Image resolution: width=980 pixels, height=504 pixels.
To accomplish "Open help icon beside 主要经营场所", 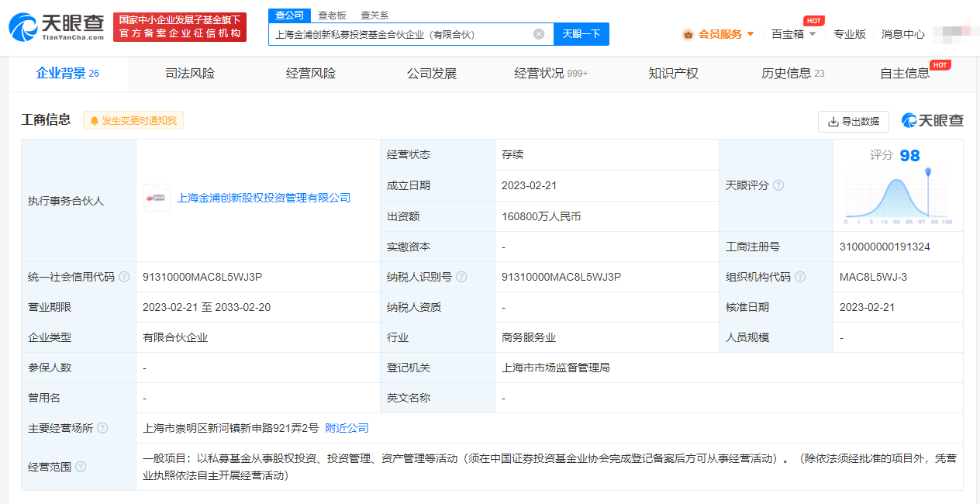I will click(x=102, y=428).
